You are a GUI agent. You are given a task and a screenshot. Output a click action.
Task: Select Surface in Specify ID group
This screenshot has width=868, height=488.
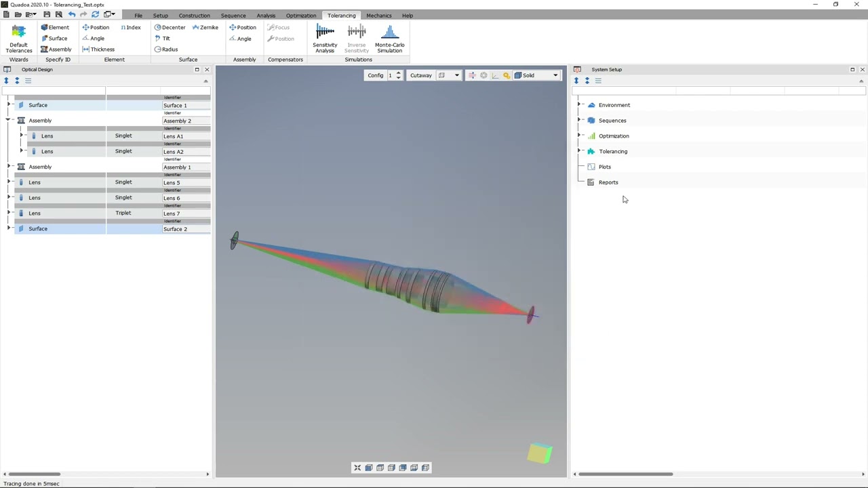point(53,38)
